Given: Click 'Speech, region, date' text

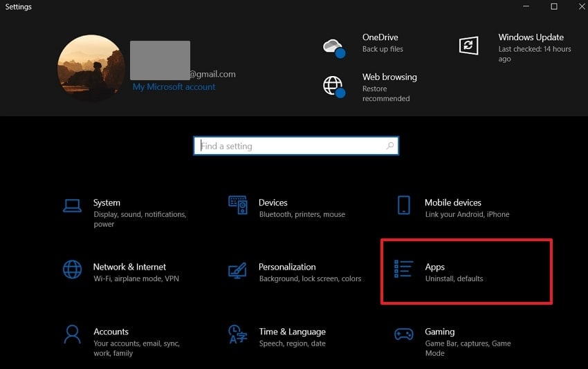Looking at the screenshot, I should click(292, 343).
